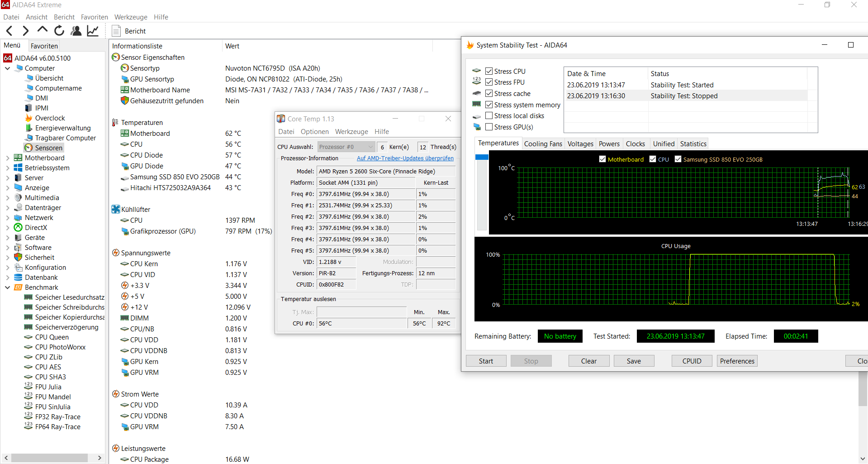The height and width of the screenshot is (464, 868).
Task: Open the Optionen menu in Core Temp
Action: (x=315, y=131)
